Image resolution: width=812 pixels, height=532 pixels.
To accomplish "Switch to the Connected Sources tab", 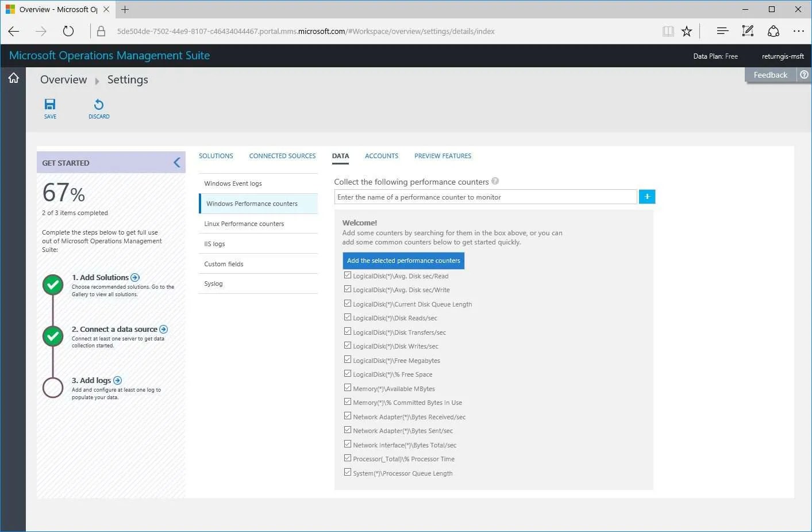I will tap(282, 156).
